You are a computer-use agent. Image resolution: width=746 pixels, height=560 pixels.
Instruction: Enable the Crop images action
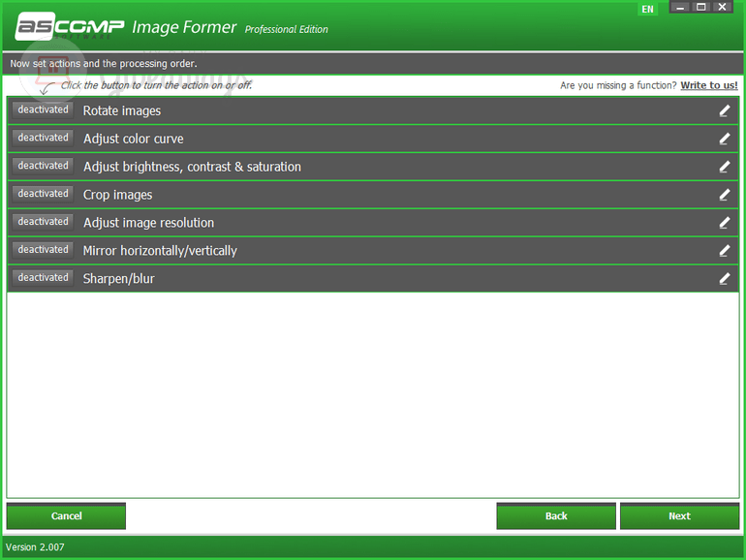(x=43, y=194)
